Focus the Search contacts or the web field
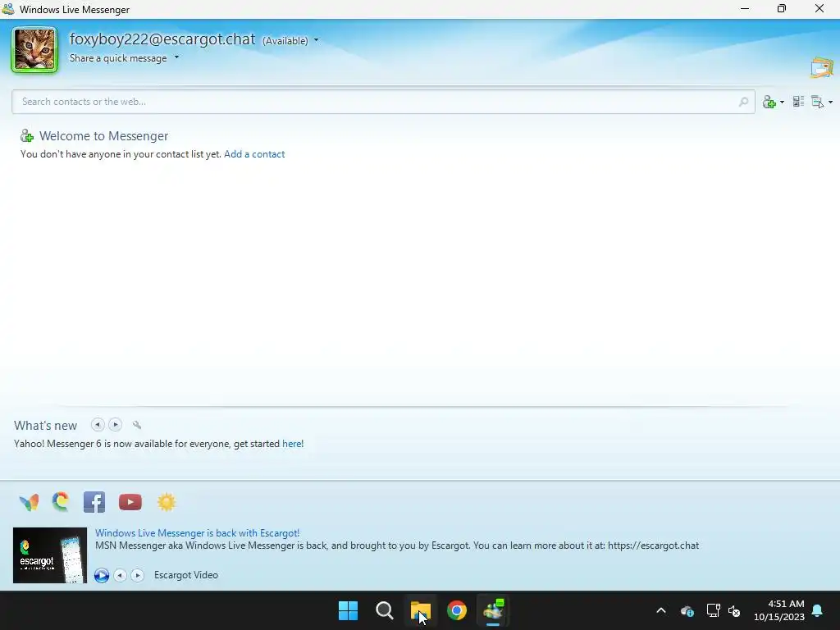Image resolution: width=840 pixels, height=630 pixels. click(383, 102)
